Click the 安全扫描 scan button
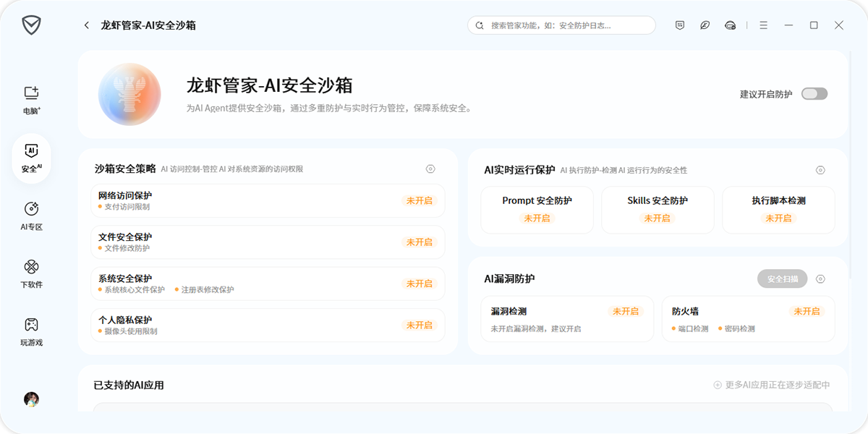This screenshot has width=868, height=434. [782, 278]
